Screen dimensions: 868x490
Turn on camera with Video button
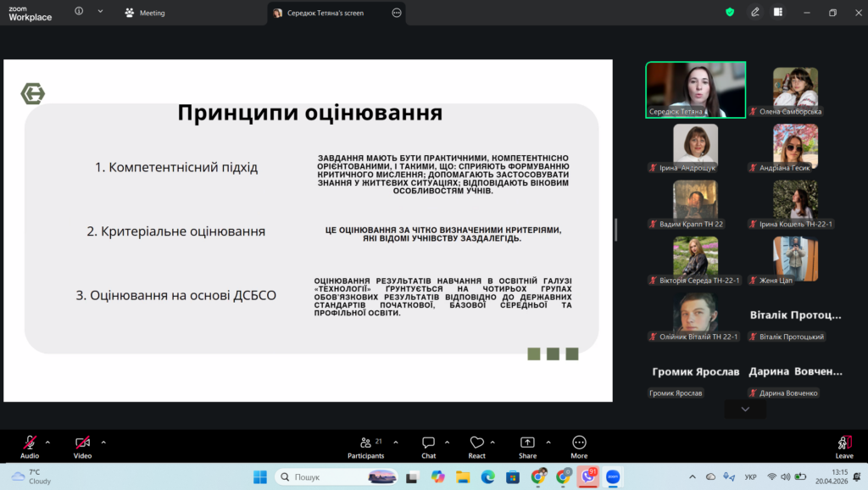[82, 443]
